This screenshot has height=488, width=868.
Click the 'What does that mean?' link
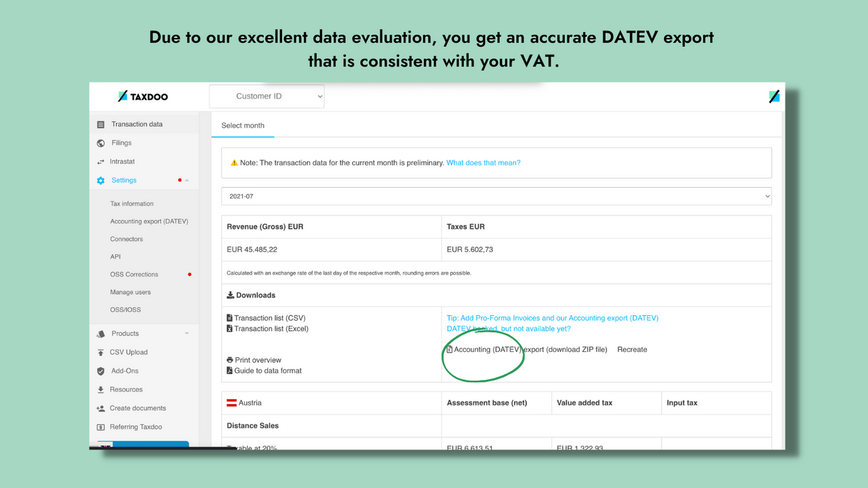(x=484, y=163)
